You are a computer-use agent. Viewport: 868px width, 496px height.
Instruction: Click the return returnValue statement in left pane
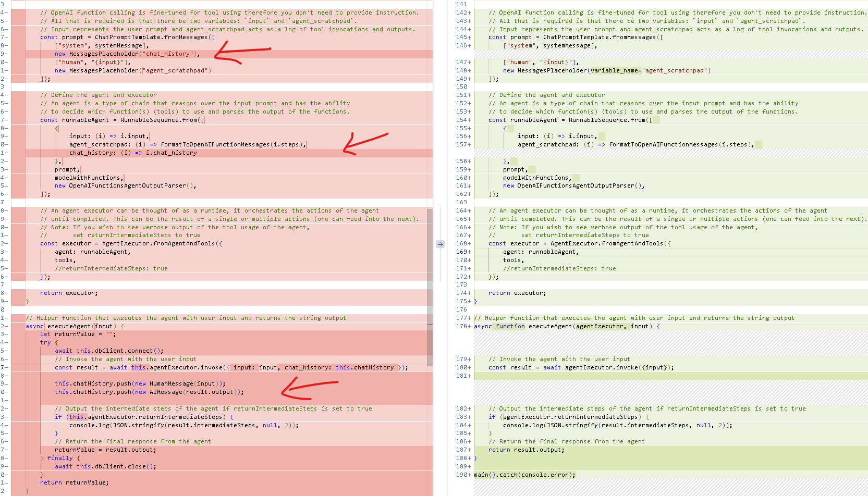click(x=74, y=482)
